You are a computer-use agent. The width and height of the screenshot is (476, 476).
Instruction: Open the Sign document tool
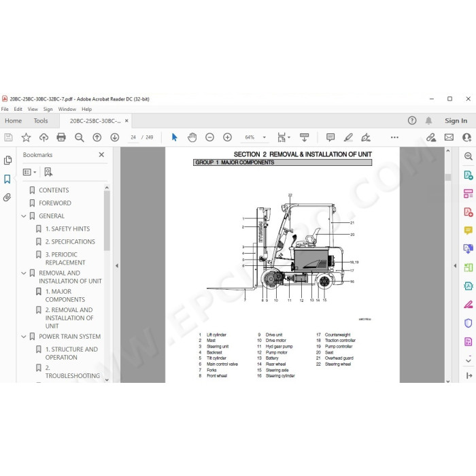[x=366, y=137]
